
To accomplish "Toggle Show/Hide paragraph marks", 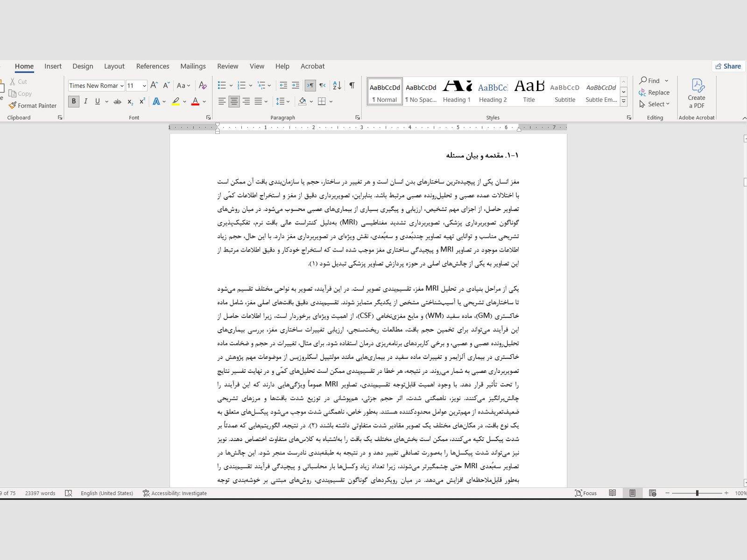I will pos(352,85).
